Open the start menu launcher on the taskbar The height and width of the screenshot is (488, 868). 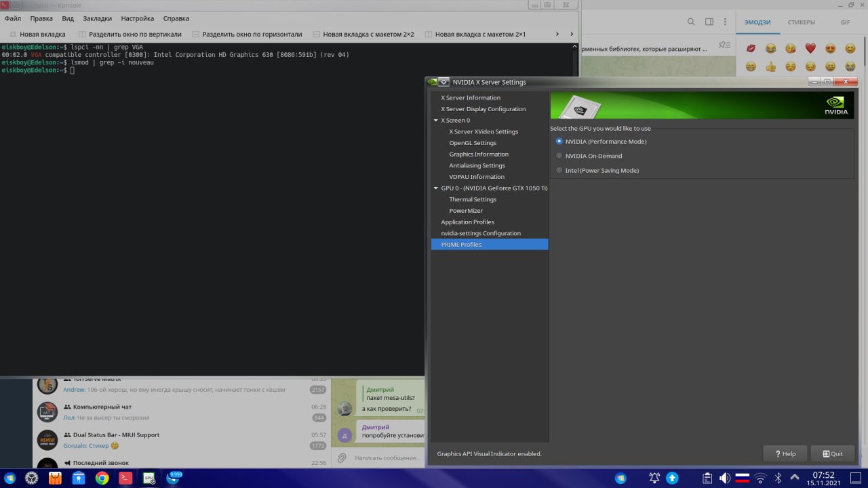pyautogui.click(x=10, y=479)
